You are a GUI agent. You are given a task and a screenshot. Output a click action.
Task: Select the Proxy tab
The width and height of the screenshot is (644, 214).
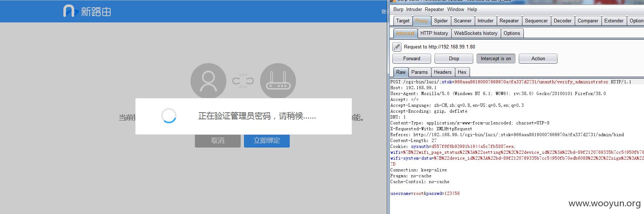coord(421,21)
